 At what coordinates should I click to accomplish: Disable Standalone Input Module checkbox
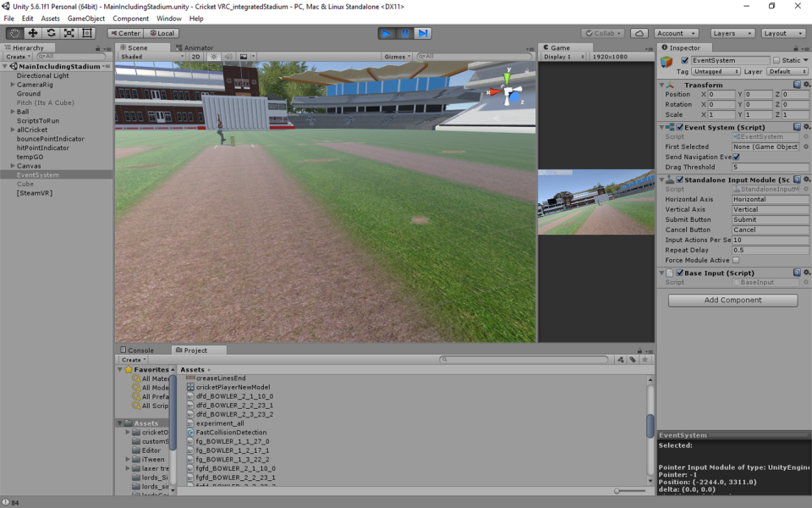pos(679,179)
